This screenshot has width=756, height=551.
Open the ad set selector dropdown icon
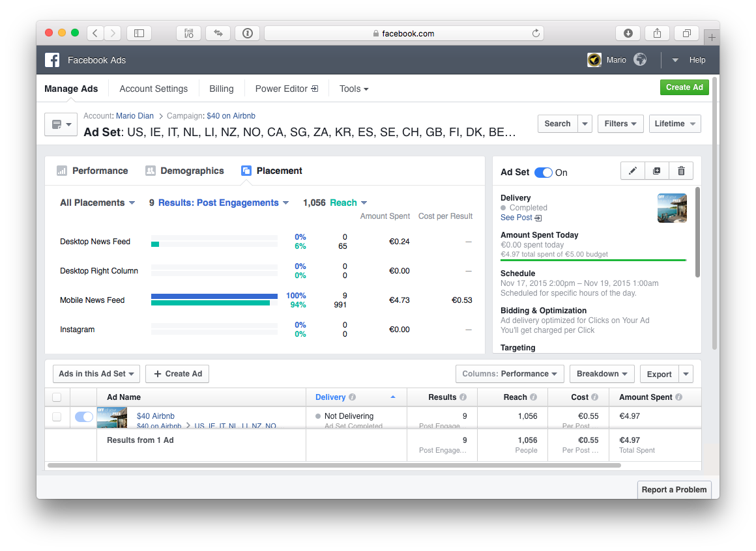61,124
